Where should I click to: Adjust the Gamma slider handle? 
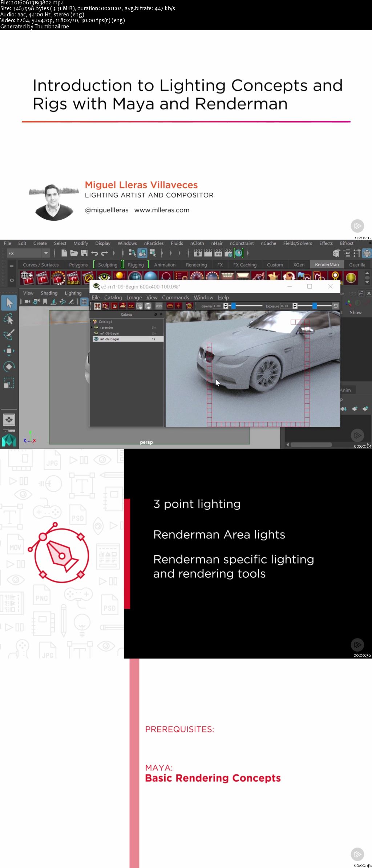pyautogui.click(x=234, y=306)
